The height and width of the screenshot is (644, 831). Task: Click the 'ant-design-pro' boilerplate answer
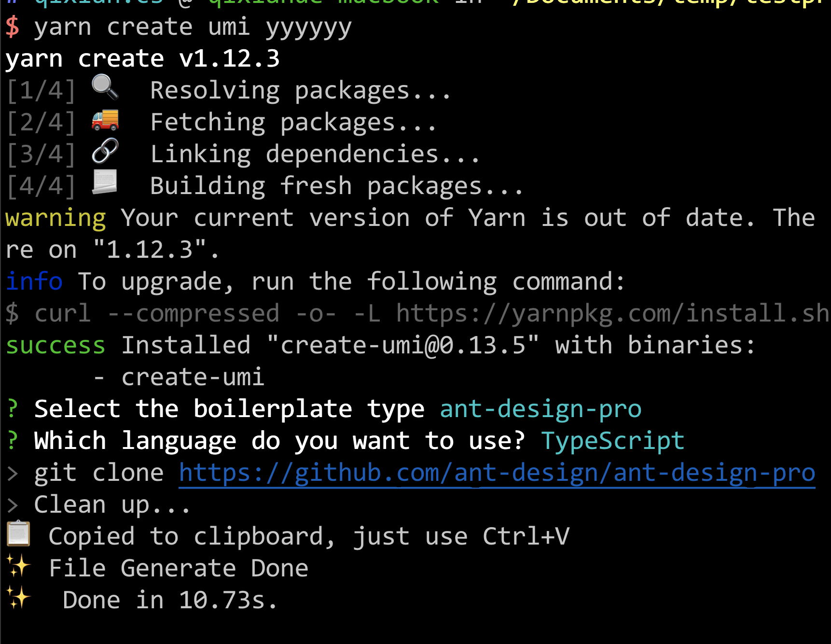point(540,409)
